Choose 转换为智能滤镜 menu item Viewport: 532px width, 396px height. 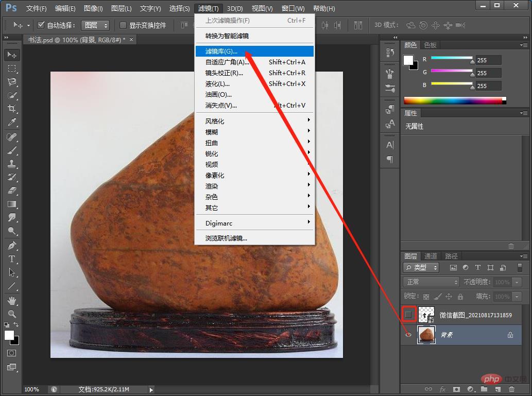[x=254, y=36]
